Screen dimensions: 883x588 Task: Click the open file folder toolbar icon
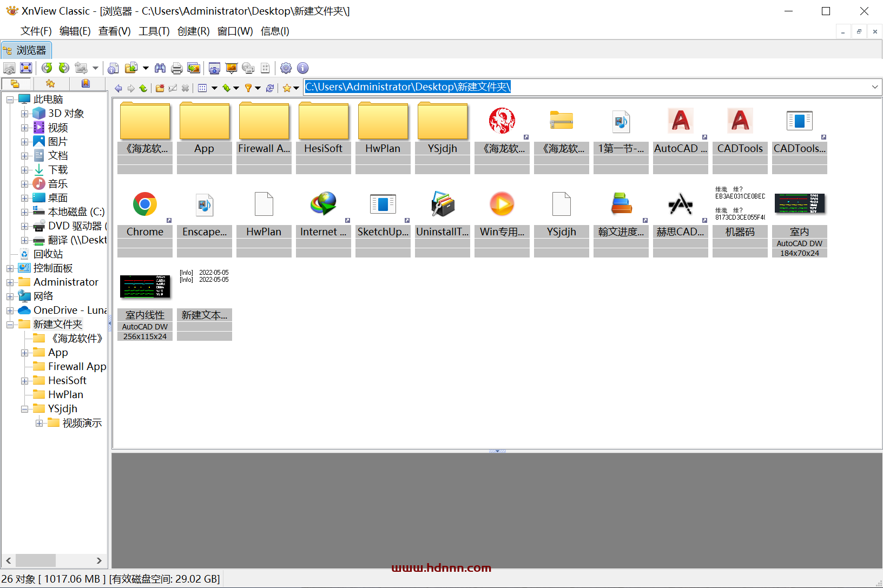[x=131, y=68]
